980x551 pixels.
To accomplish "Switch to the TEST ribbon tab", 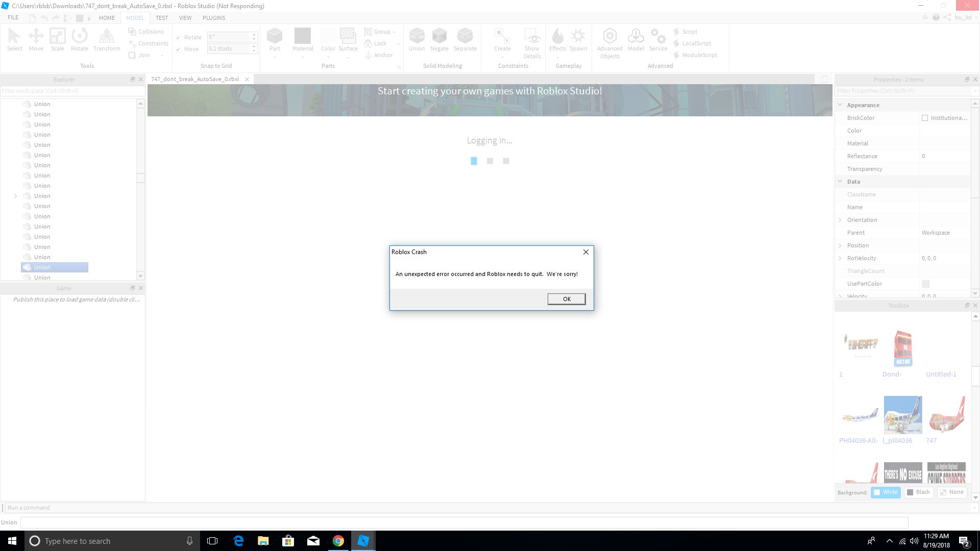I will click(161, 18).
